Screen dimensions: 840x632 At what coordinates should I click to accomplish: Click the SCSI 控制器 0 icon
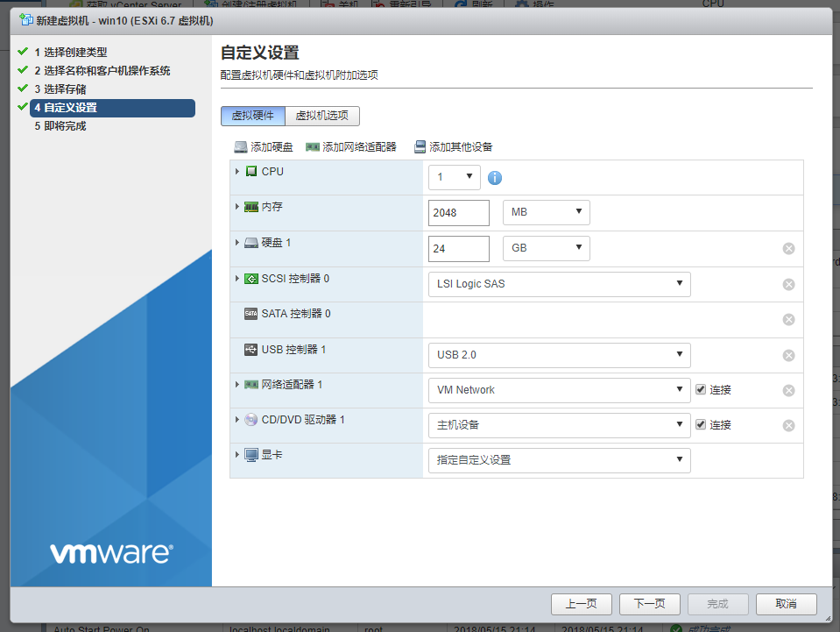pyautogui.click(x=251, y=279)
